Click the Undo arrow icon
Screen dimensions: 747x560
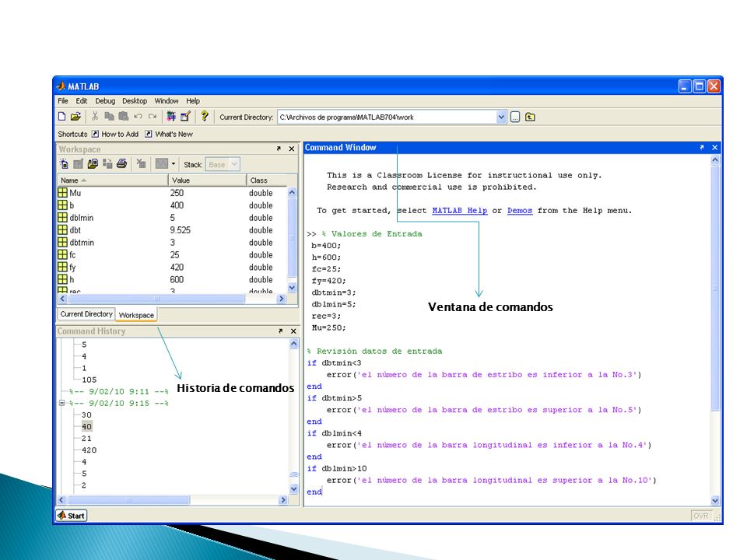(x=139, y=117)
